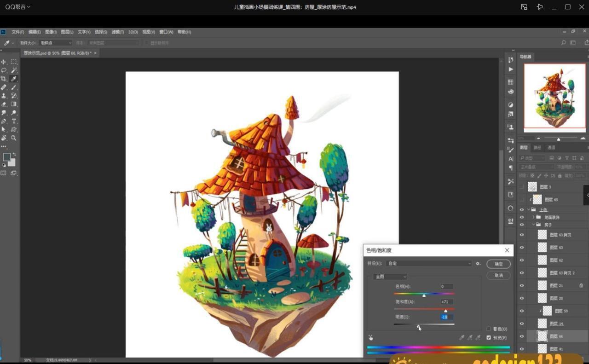Open the QQ影音 title menu dropdown
This screenshot has width=589, height=364.
[17, 7]
